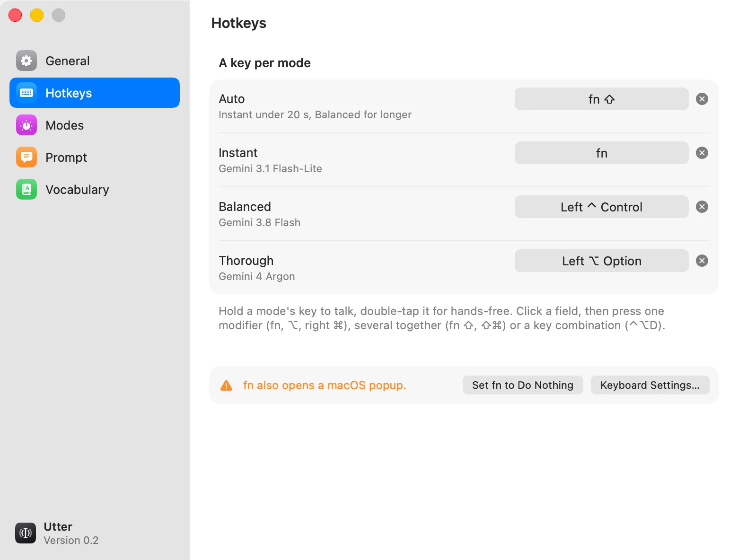Click the "A key per mode" heading

[x=264, y=63]
